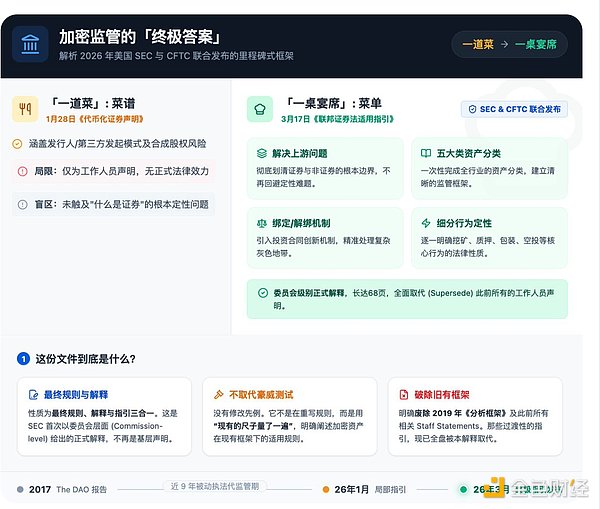Click the book icon beside 五大类资产分类
The width and height of the screenshot is (600, 509).
coord(426,154)
